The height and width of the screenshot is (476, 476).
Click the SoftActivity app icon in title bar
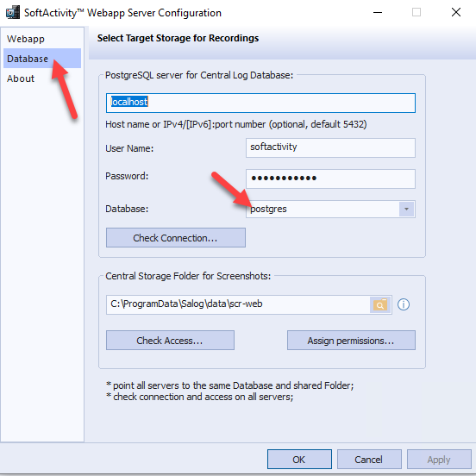tap(13, 12)
